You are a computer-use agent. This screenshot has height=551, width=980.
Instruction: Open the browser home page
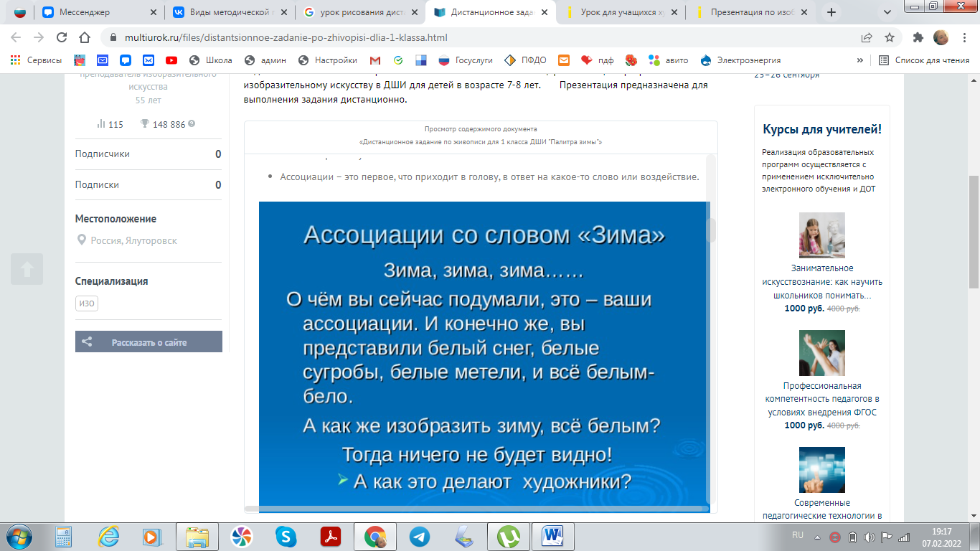(85, 37)
